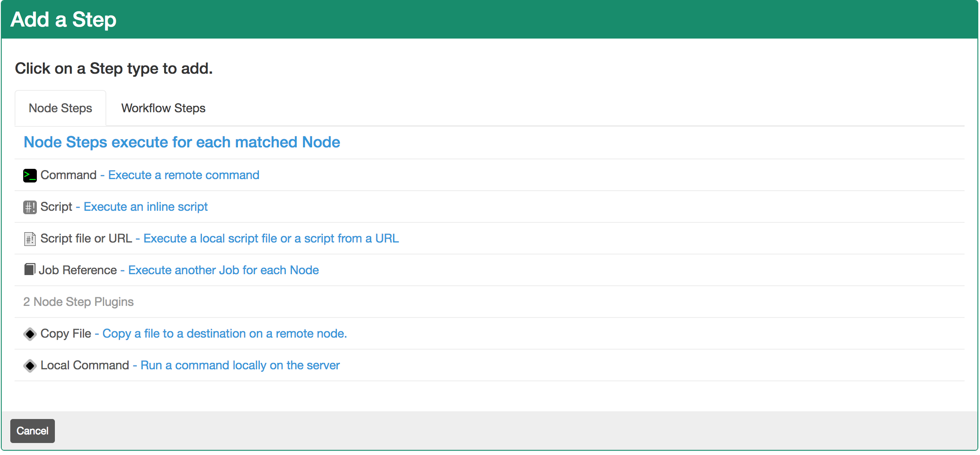Image resolution: width=980 pixels, height=455 pixels.
Task: Select the '2 Node Step Plugins' row
Action: [78, 302]
